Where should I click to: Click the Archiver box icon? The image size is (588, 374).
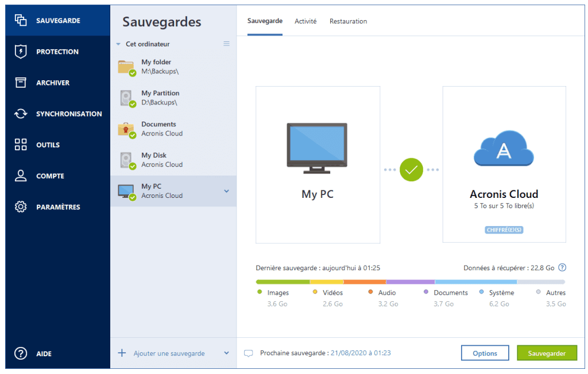point(21,83)
